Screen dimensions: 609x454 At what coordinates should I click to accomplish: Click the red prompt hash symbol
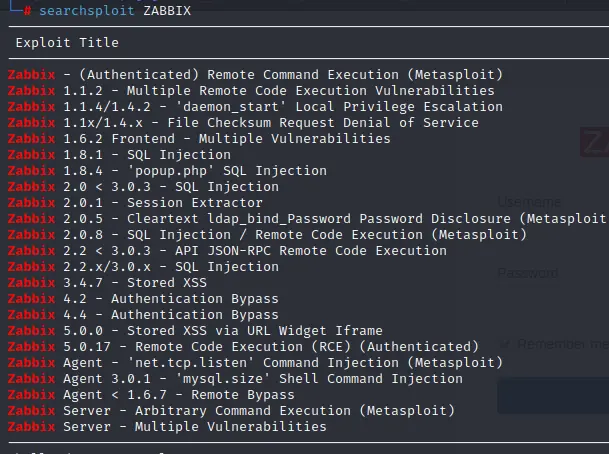tap(27, 10)
